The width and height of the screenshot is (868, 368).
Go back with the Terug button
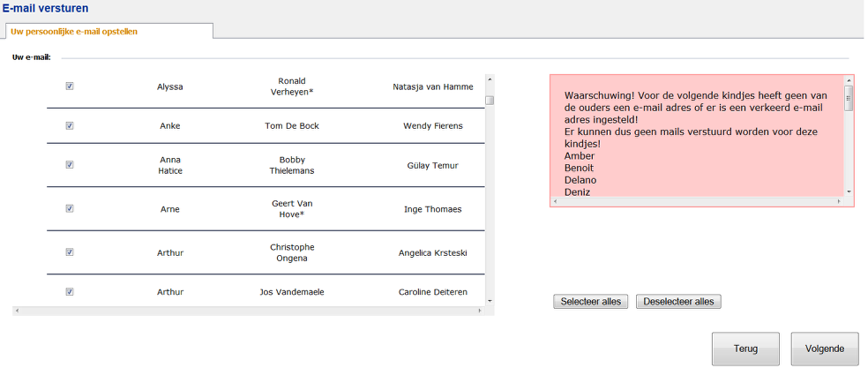coord(745,349)
